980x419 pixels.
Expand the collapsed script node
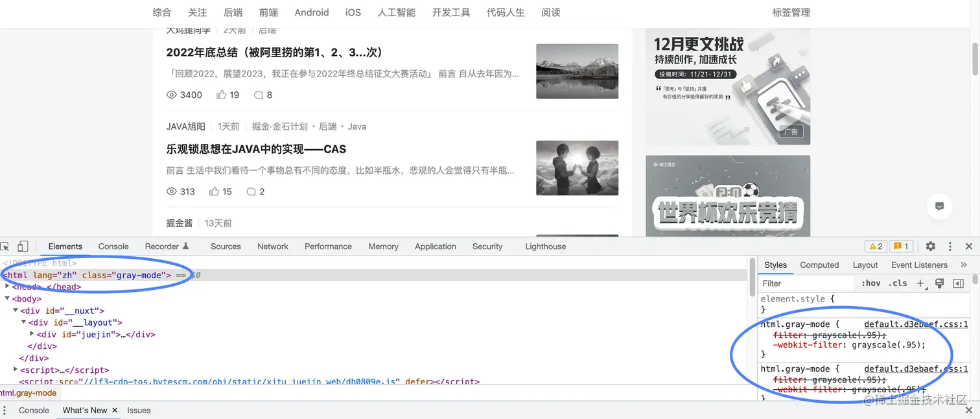coord(16,370)
